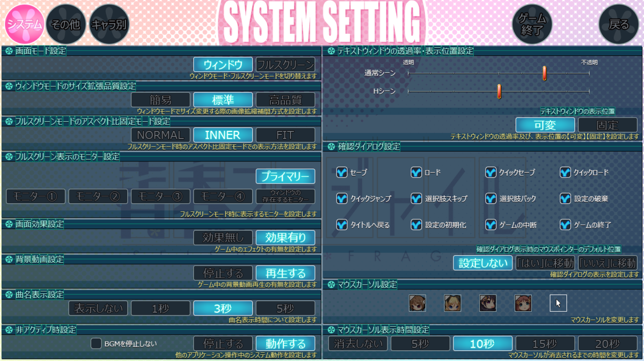Set cursor hide time to 10秒

[483, 344]
